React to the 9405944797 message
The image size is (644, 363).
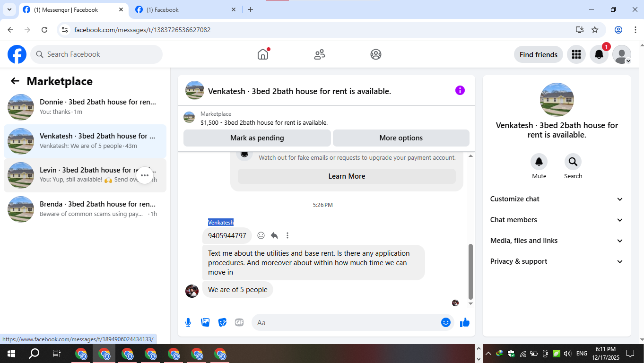[261, 235]
